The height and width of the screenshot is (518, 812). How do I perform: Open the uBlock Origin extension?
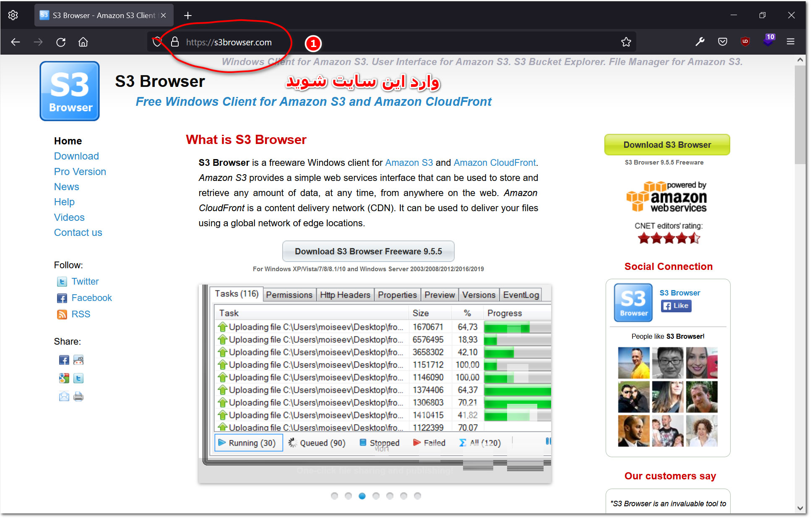[745, 42]
